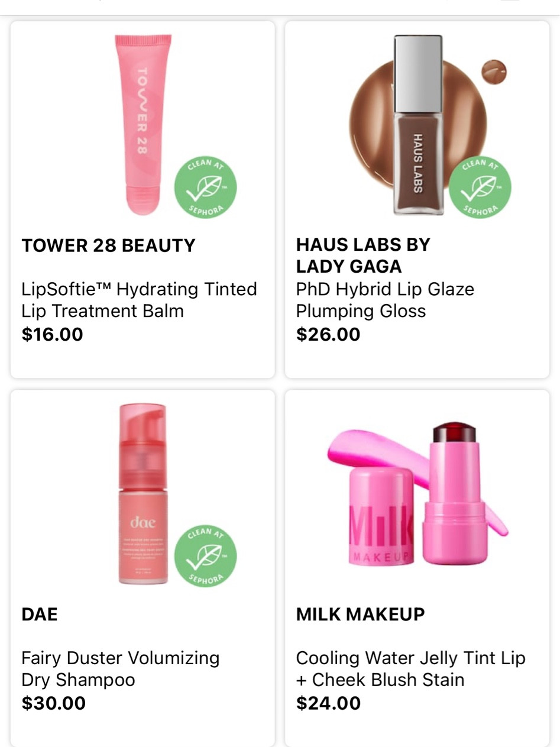Click the $16.00 price on Tower 28 card

pos(52,335)
